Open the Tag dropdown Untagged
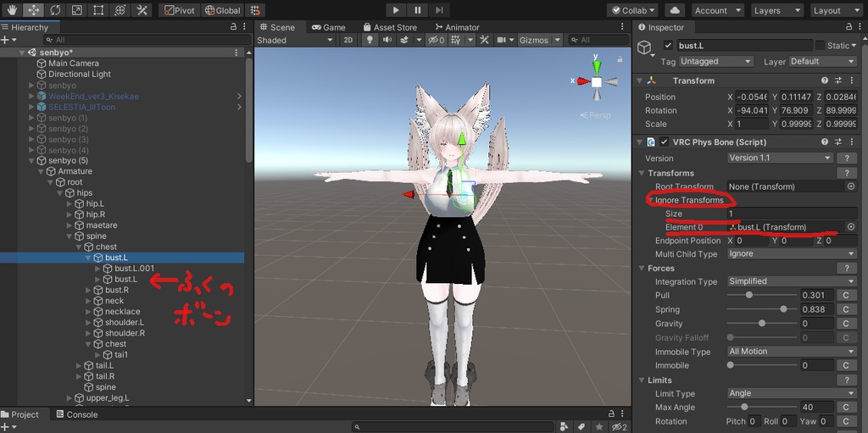The height and width of the screenshot is (433, 868). click(715, 62)
